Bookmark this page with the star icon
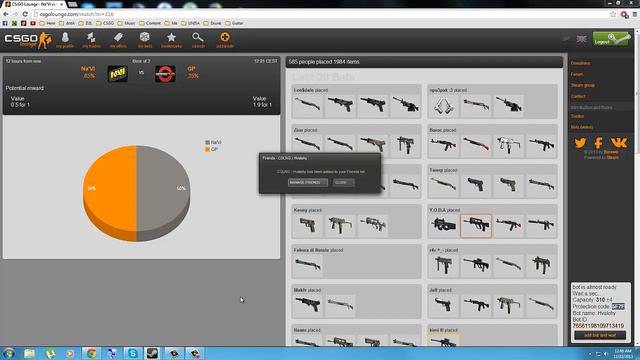 pyautogui.click(x=613, y=14)
